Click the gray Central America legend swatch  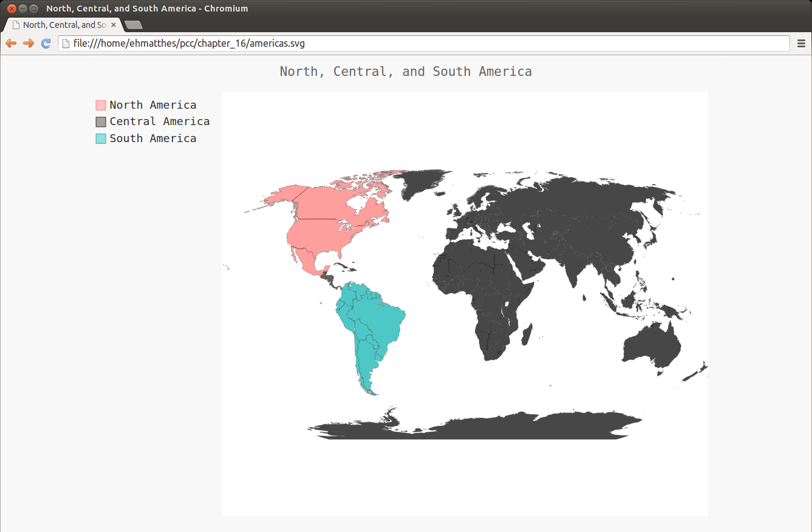tap(101, 122)
